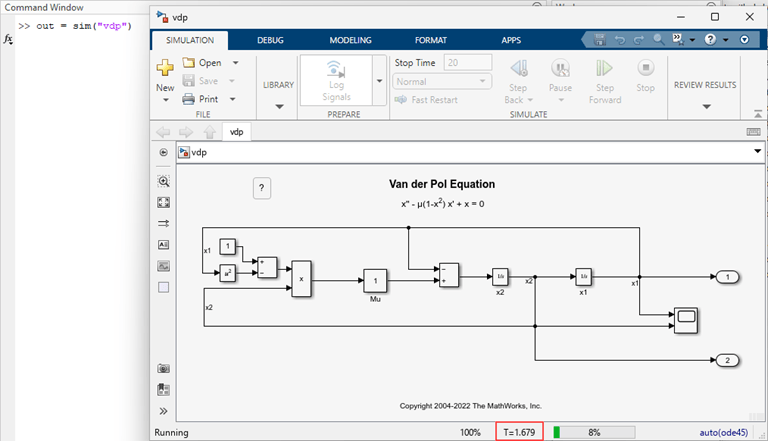Click the quick access Save icon in the title strip
Image resolution: width=768 pixels, height=441 pixels.
tap(600, 40)
